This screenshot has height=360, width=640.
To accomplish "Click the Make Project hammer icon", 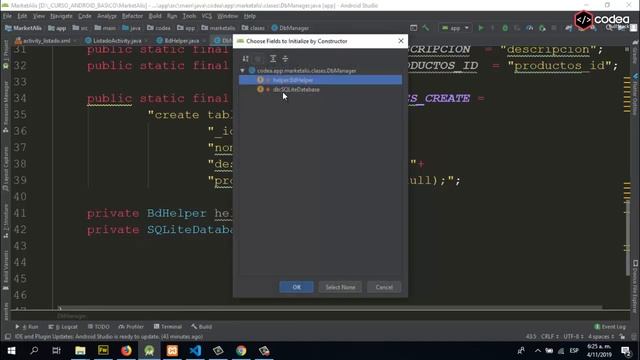I will [426, 28].
